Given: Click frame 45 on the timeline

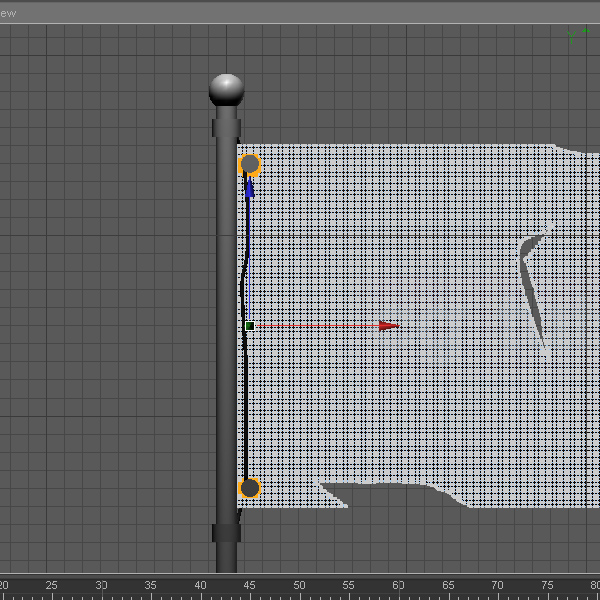Looking at the screenshot, I should pos(249,585).
